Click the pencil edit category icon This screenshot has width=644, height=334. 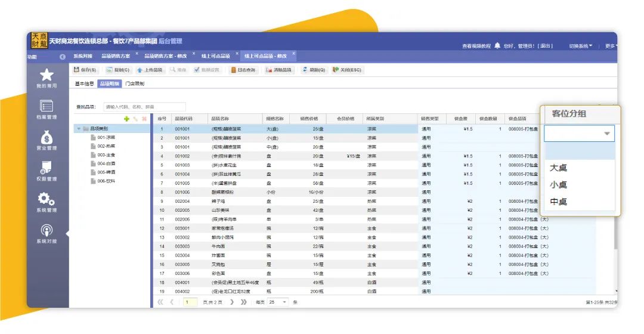point(135,119)
